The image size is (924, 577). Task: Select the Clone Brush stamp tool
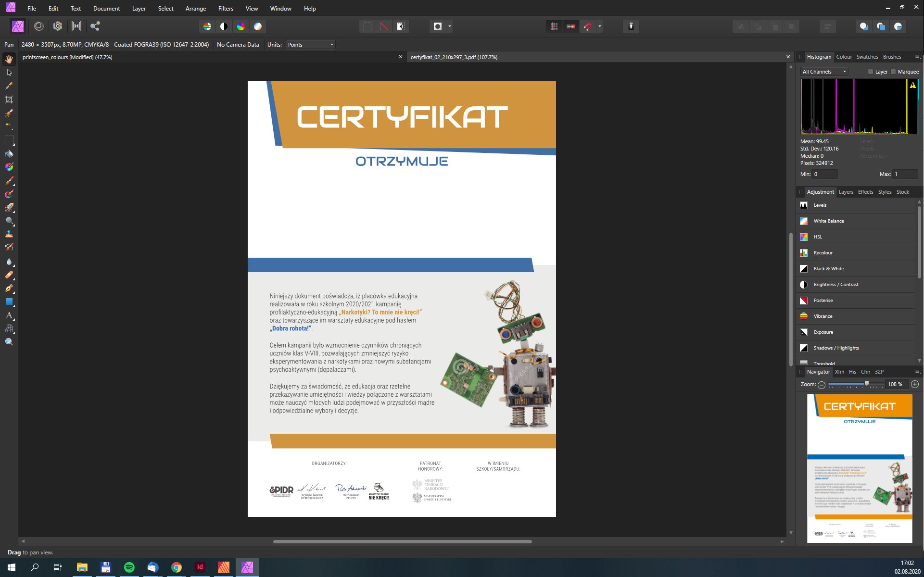9,235
